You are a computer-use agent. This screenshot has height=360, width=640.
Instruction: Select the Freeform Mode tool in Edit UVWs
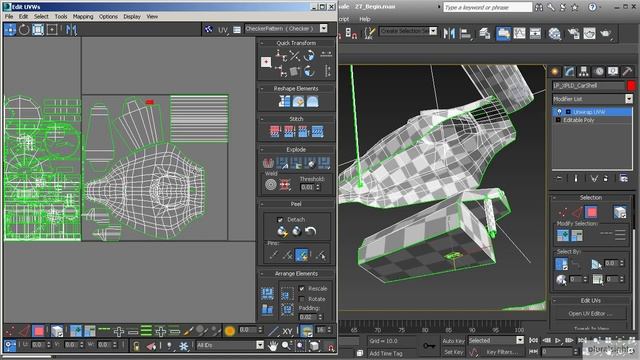tap(52, 29)
